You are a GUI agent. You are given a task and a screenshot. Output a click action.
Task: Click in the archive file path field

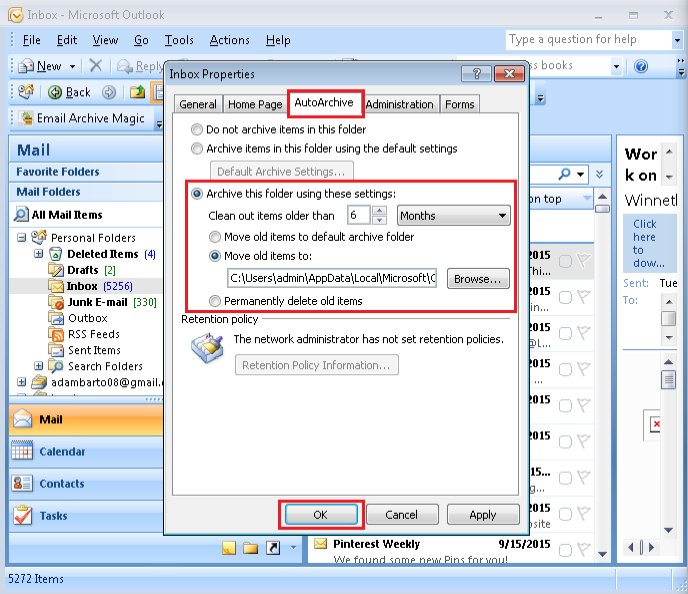tap(332, 278)
